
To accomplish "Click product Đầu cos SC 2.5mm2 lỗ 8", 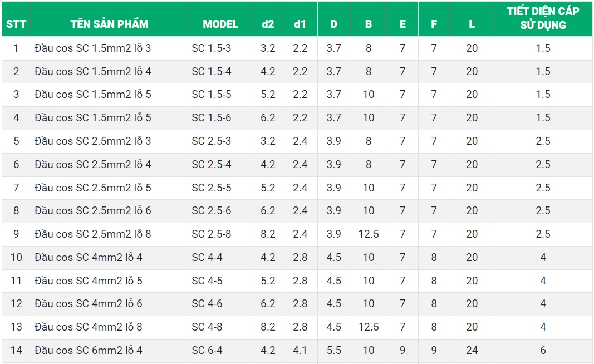I will (92, 234).
